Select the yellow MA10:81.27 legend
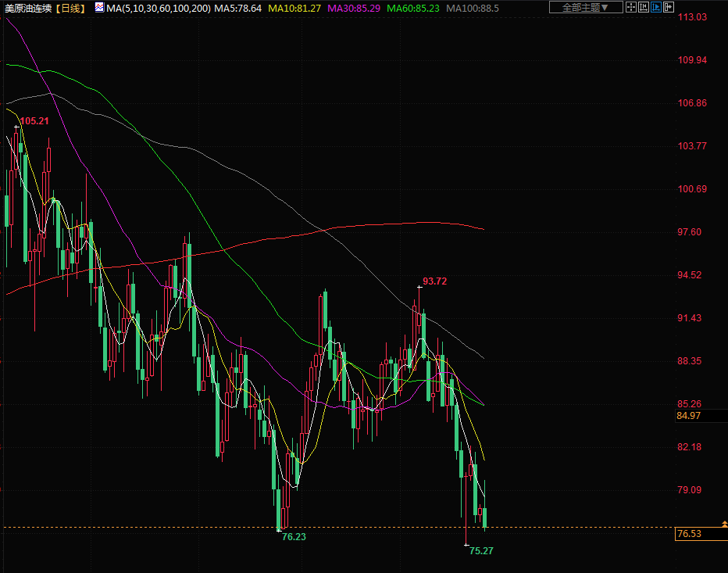The width and height of the screenshot is (728, 573). click(294, 8)
